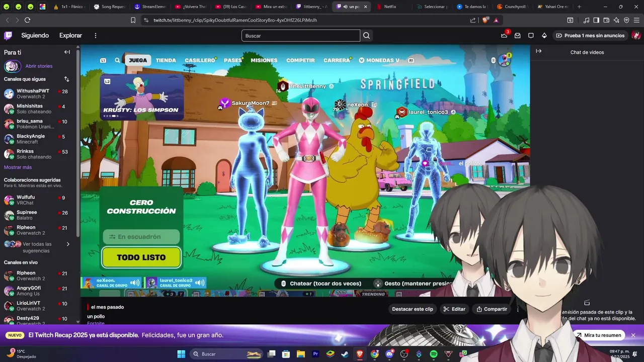Click the clip video player

click(305, 171)
